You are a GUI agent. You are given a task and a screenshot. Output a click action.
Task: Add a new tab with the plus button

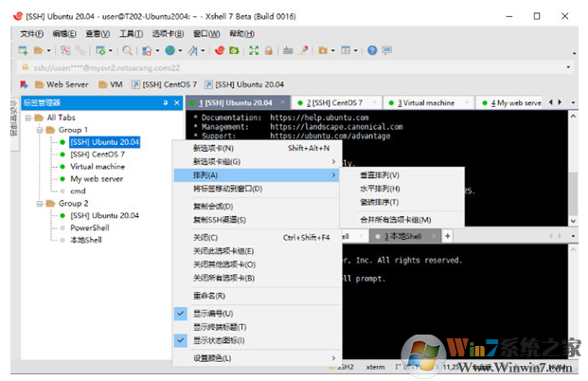point(447,236)
